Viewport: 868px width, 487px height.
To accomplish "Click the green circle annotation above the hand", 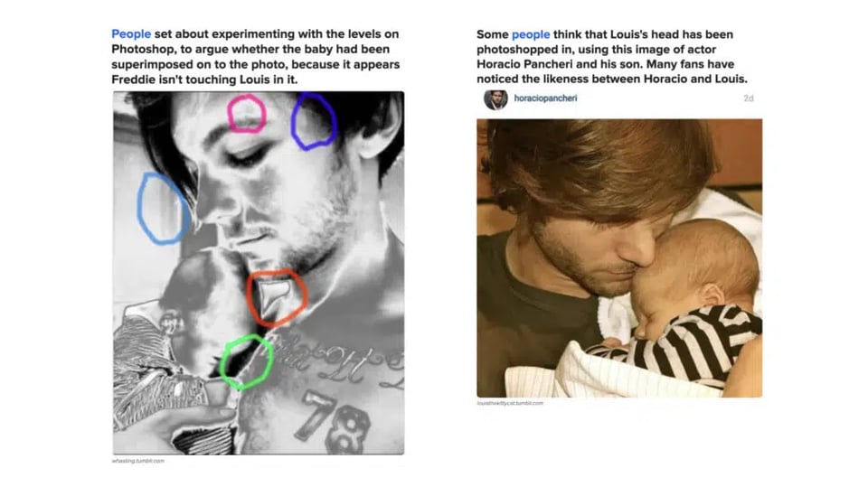I will pos(246,361).
